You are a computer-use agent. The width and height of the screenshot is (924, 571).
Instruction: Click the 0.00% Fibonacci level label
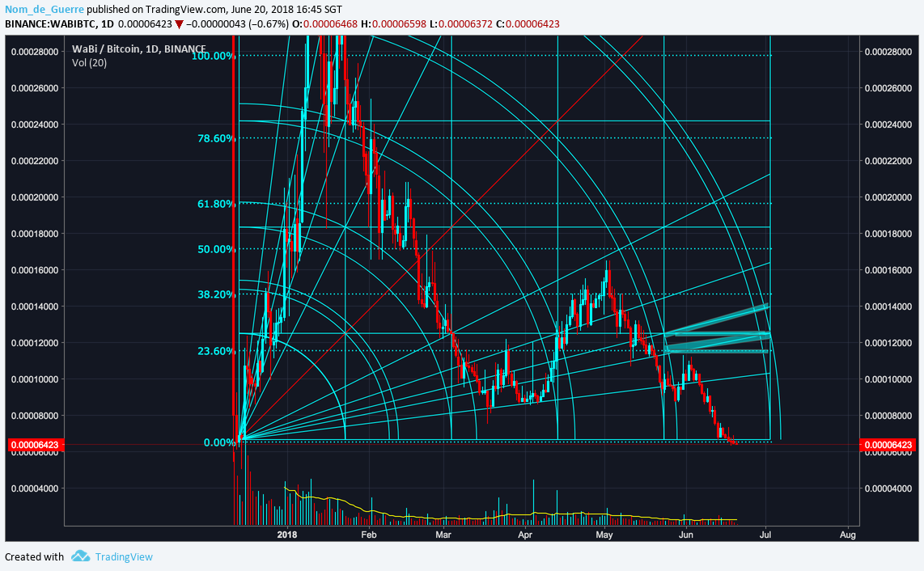(x=219, y=442)
